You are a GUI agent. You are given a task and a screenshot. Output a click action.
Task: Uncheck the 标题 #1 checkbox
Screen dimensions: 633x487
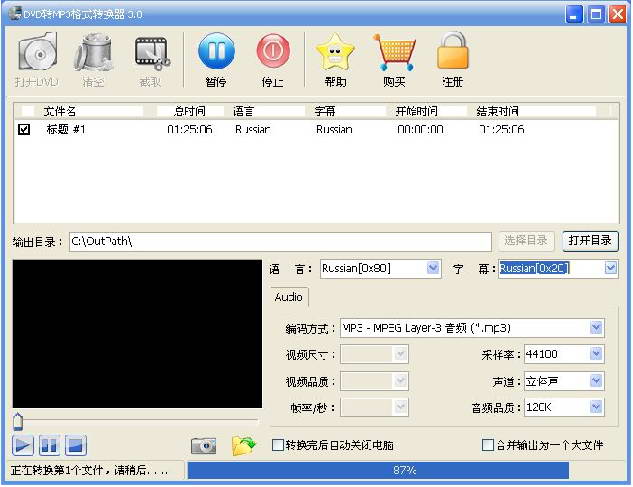coord(25,129)
